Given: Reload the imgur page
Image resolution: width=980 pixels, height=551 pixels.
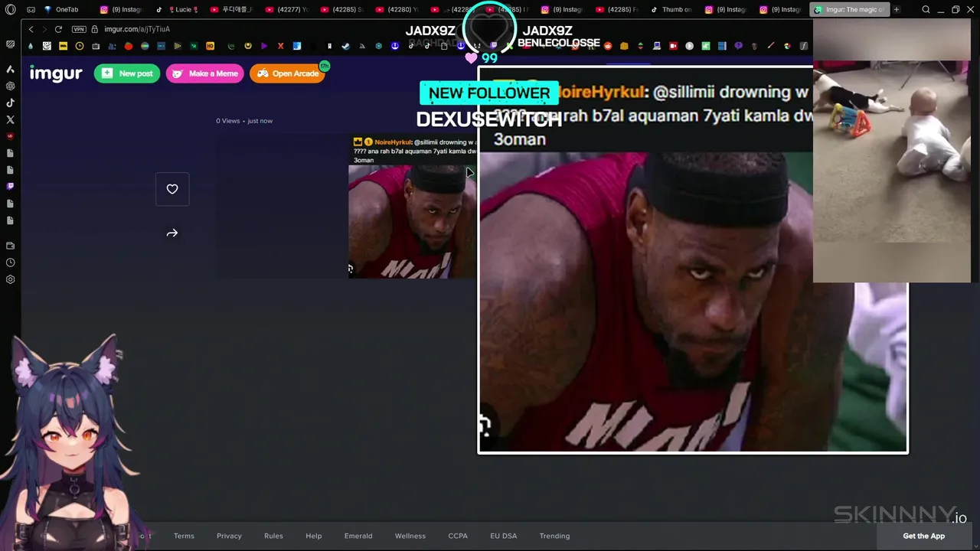Looking at the screenshot, I should 58,29.
